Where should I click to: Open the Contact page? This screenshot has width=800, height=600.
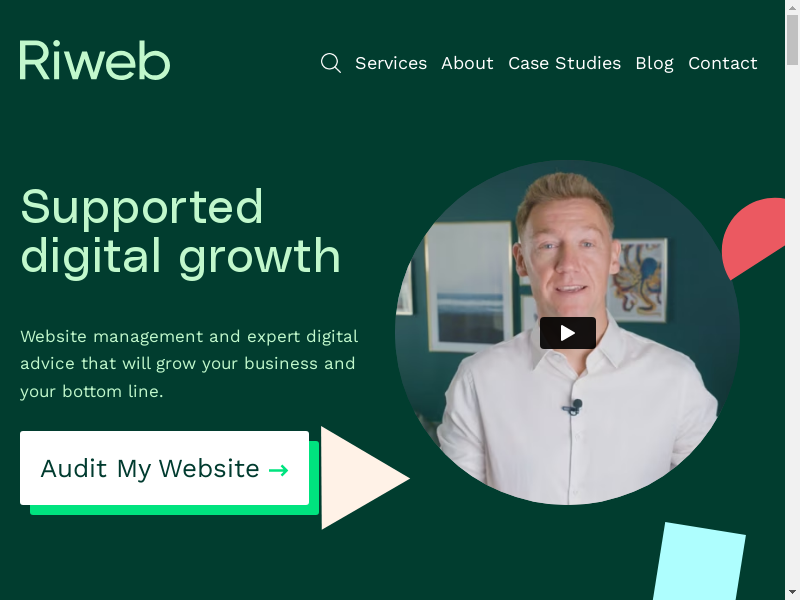click(x=722, y=63)
